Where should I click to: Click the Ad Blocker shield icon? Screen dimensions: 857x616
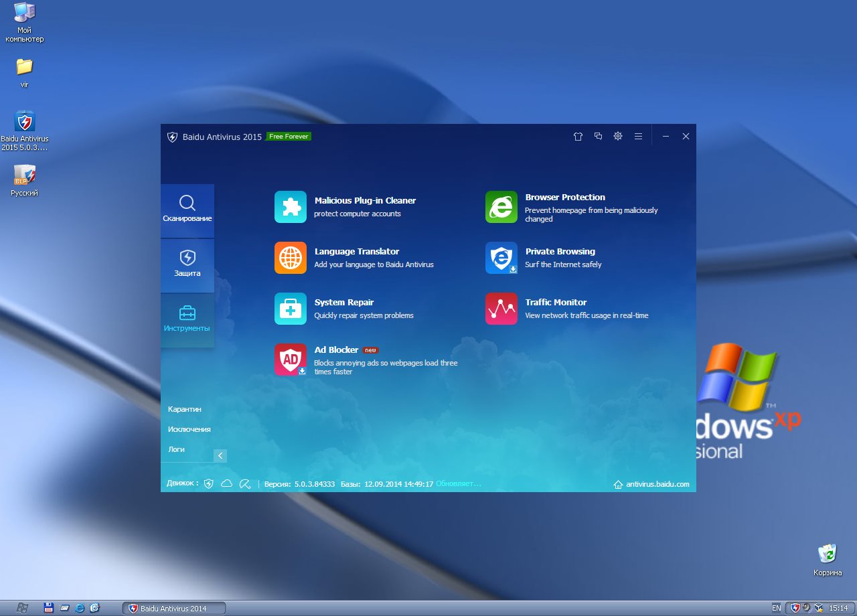[x=291, y=360]
